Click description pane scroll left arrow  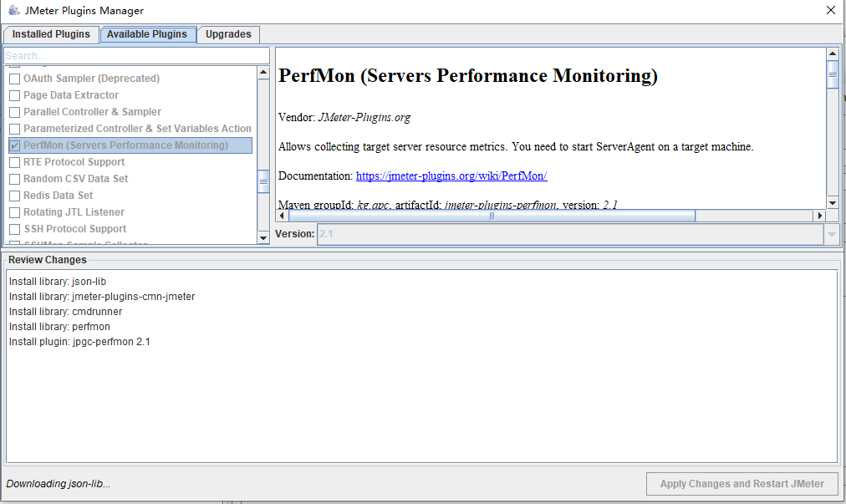282,216
